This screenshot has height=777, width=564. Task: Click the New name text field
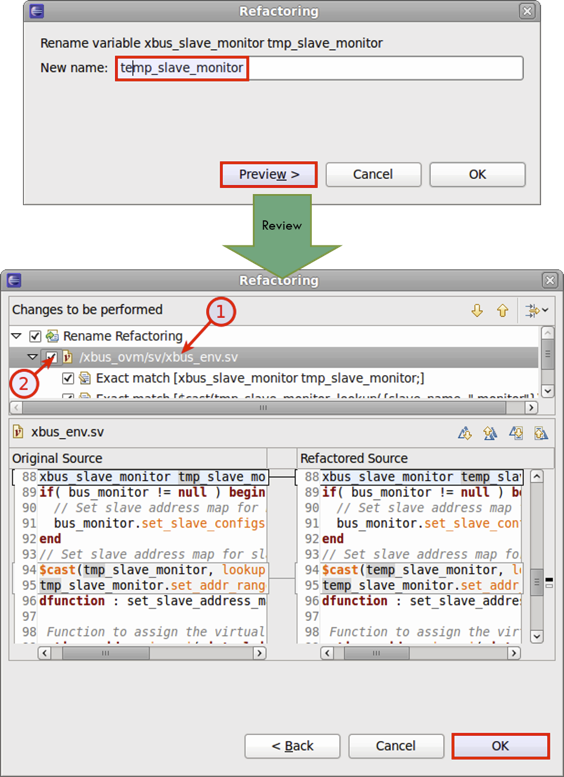point(320,68)
